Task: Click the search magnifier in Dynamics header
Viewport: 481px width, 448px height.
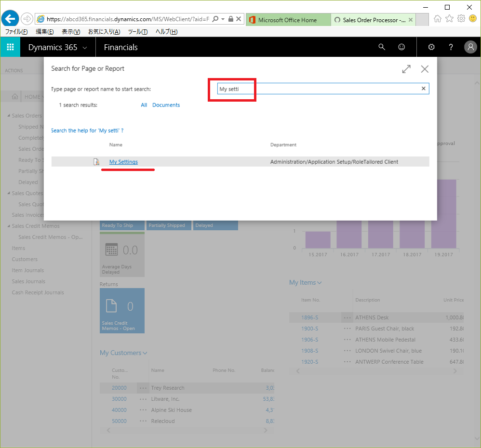Action: click(382, 47)
